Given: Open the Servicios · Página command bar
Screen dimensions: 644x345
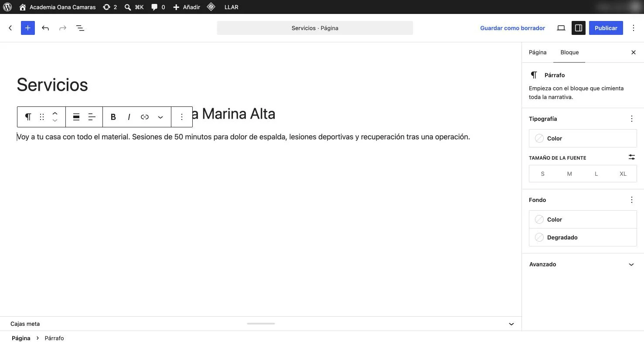Looking at the screenshot, I should coord(315,28).
